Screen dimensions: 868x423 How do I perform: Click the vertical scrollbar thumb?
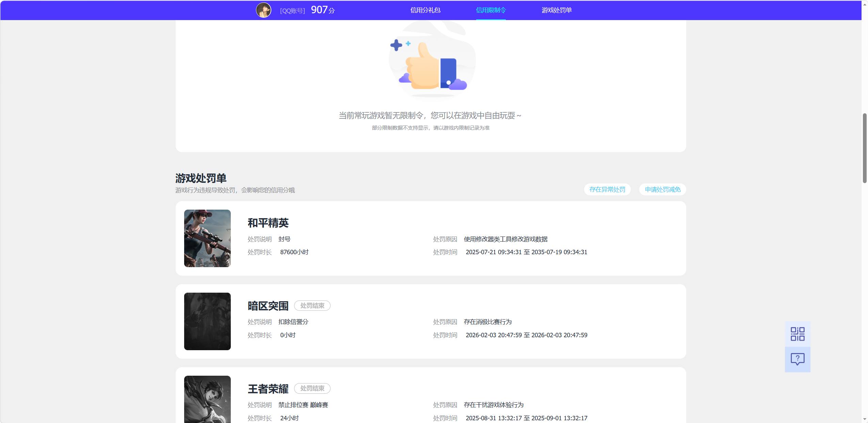[x=865, y=148]
